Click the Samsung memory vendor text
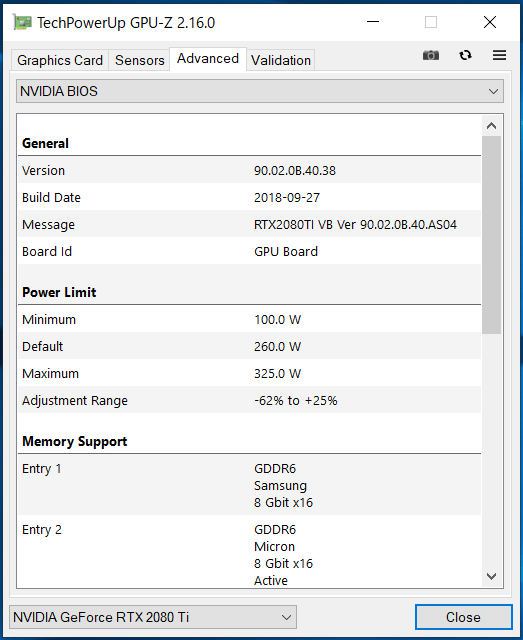Viewport: 523px width, 640px height. pyautogui.click(x=280, y=486)
